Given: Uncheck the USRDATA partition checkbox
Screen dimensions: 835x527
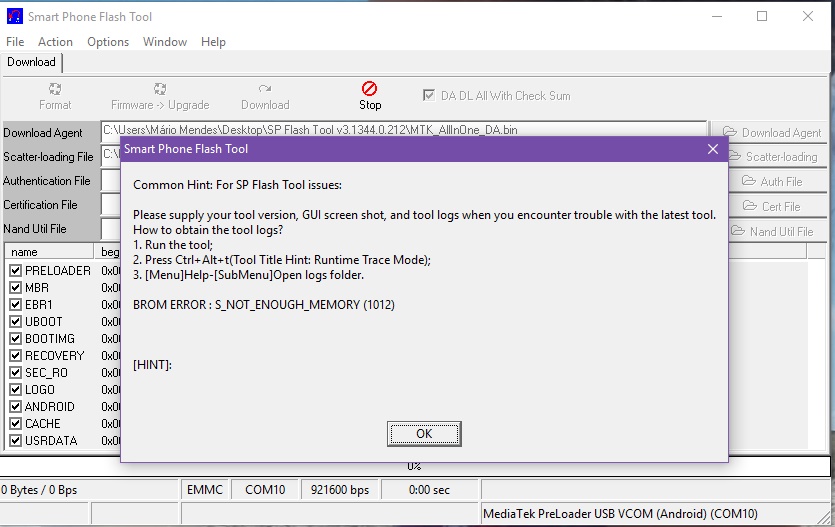Looking at the screenshot, I should pos(15,441).
